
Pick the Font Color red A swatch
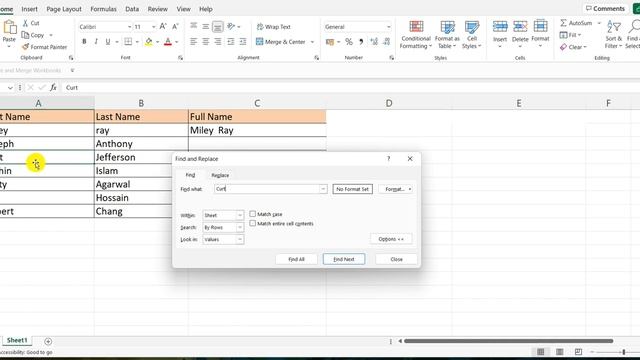click(168, 42)
